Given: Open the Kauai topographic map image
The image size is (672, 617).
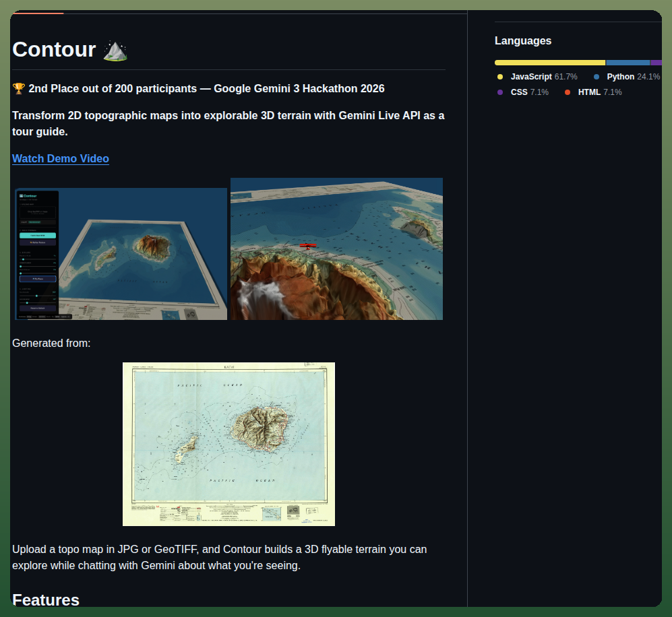Looking at the screenshot, I should tap(229, 444).
